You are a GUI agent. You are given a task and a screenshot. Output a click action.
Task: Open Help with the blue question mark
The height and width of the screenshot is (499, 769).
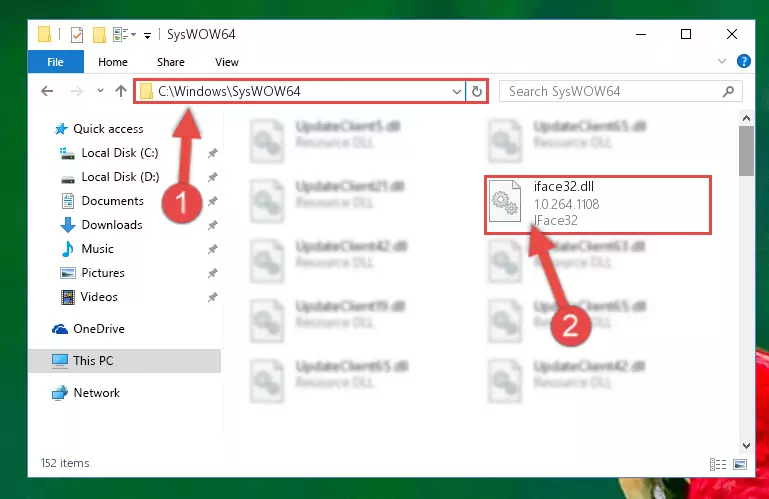click(x=743, y=61)
